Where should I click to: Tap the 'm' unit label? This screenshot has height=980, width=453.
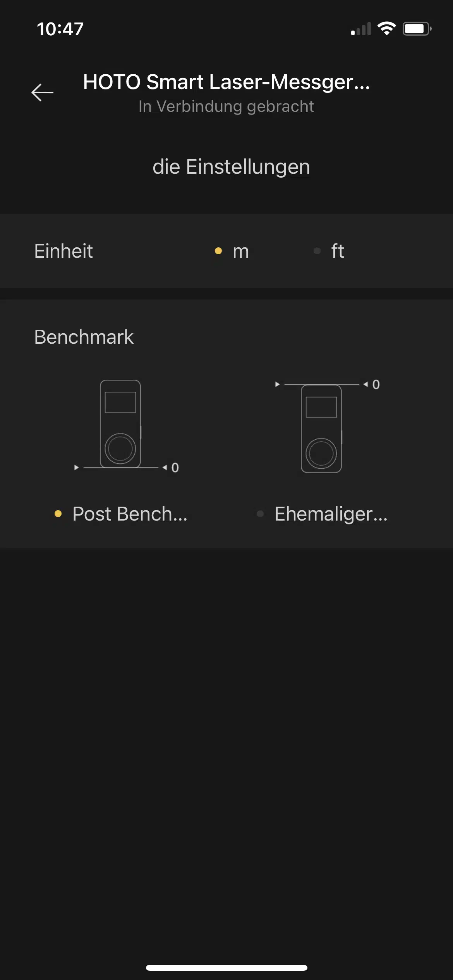(240, 252)
